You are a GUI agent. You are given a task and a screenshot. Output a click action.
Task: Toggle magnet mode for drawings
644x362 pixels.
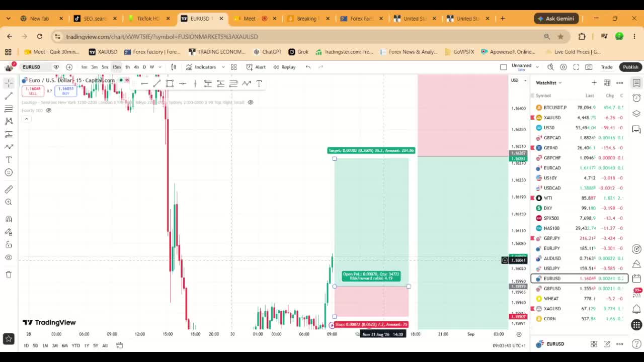pyautogui.click(x=9, y=219)
